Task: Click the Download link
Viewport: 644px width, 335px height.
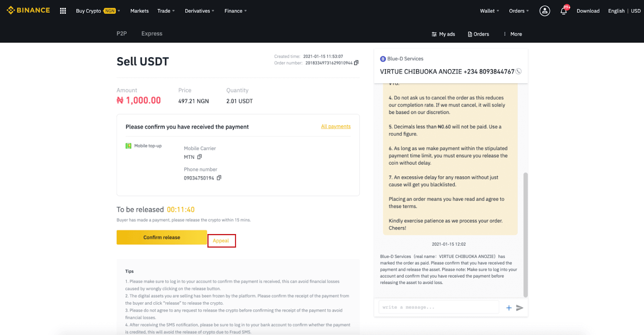Action: (588, 11)
